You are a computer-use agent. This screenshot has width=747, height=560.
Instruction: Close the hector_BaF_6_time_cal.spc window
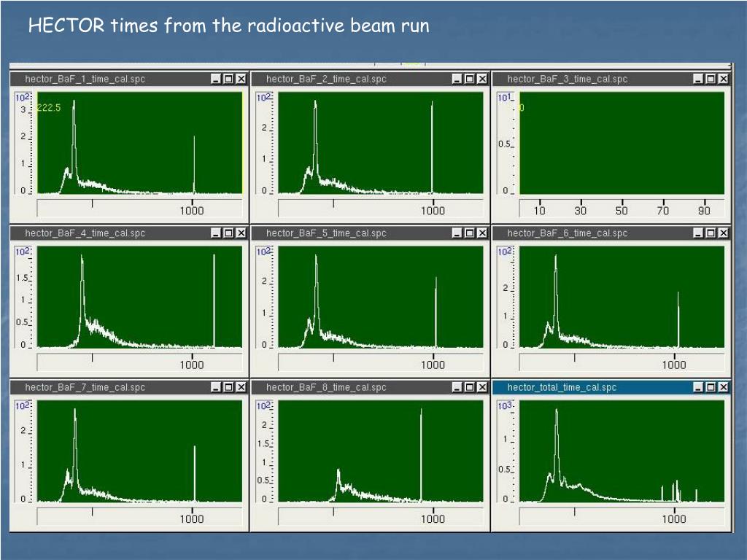tap(723, 233)
